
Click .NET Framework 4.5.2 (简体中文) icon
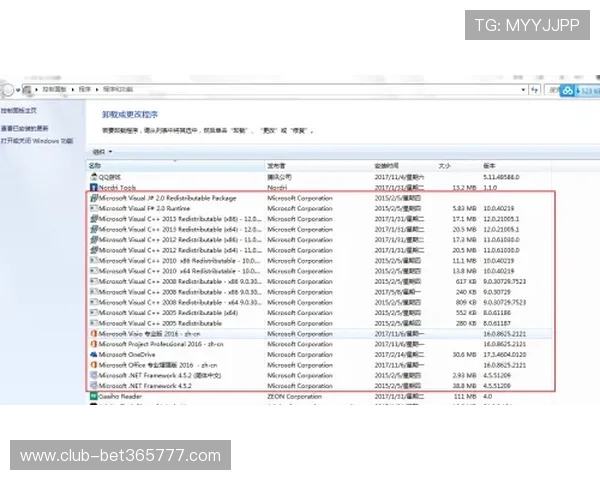(x=94, y=375)
